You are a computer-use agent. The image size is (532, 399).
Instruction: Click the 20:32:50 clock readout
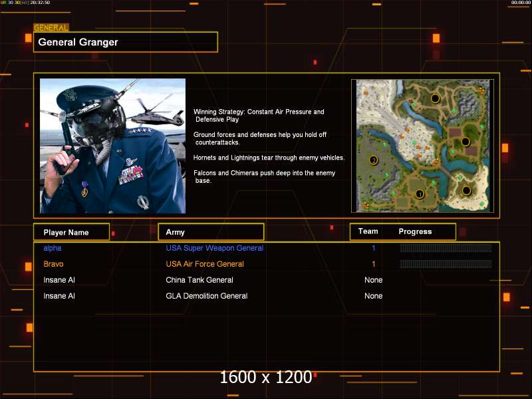pos(40,3)
